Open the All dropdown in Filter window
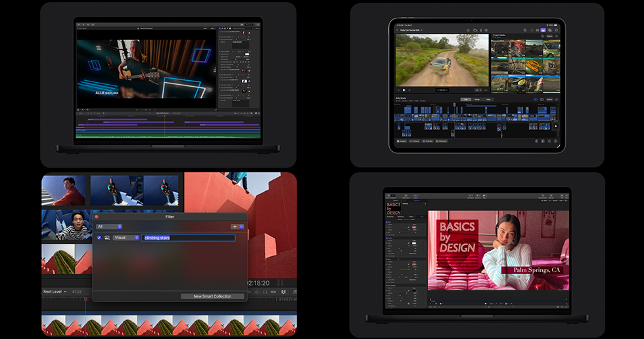Image resolution: width=644 pixels, height=339 pixels. 109,226
